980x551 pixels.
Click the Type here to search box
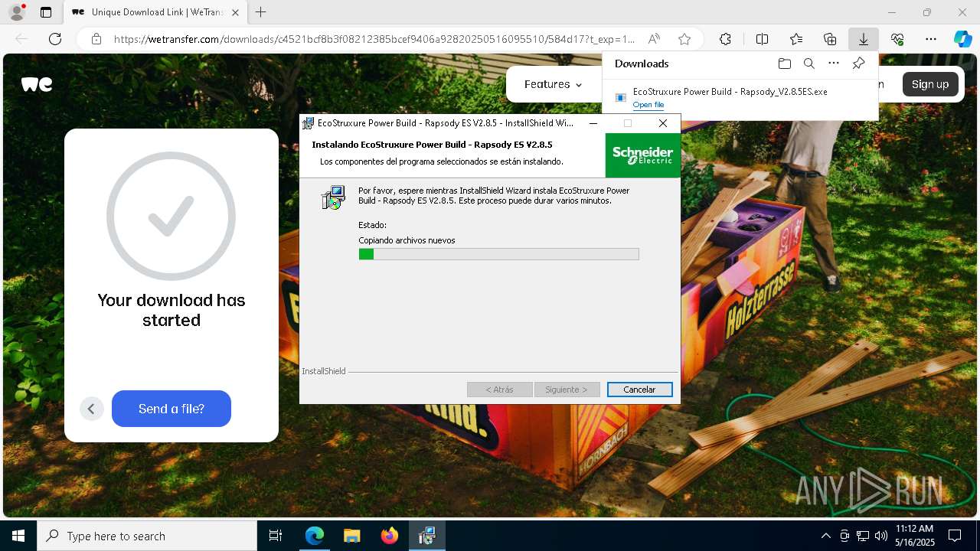(x=147, y=536)
